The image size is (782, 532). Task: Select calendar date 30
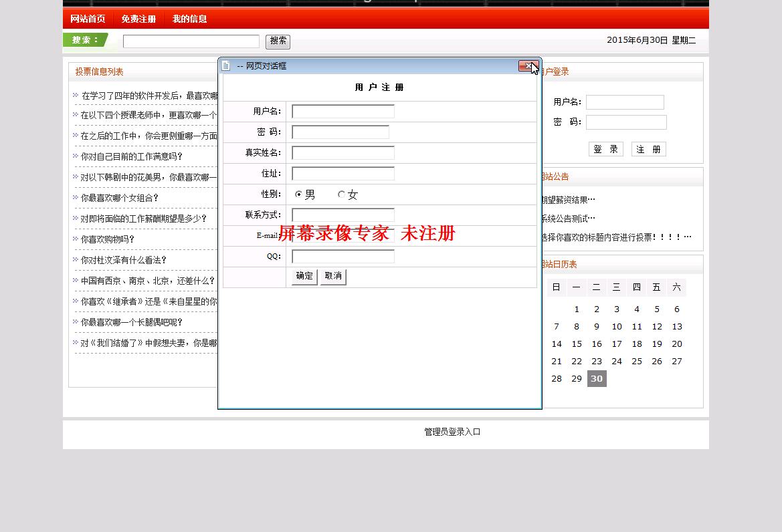597,378
